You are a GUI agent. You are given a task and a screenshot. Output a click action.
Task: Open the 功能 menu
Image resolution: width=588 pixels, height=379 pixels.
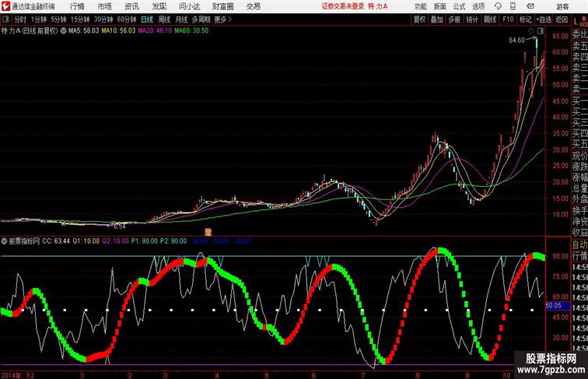point(420,6)
